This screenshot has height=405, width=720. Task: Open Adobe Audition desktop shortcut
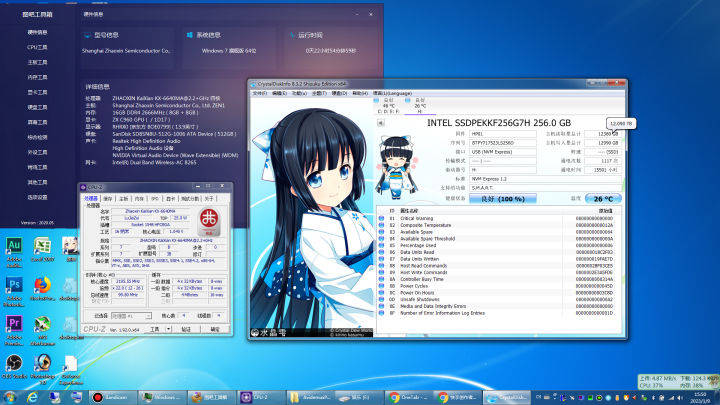coord(14,252)
